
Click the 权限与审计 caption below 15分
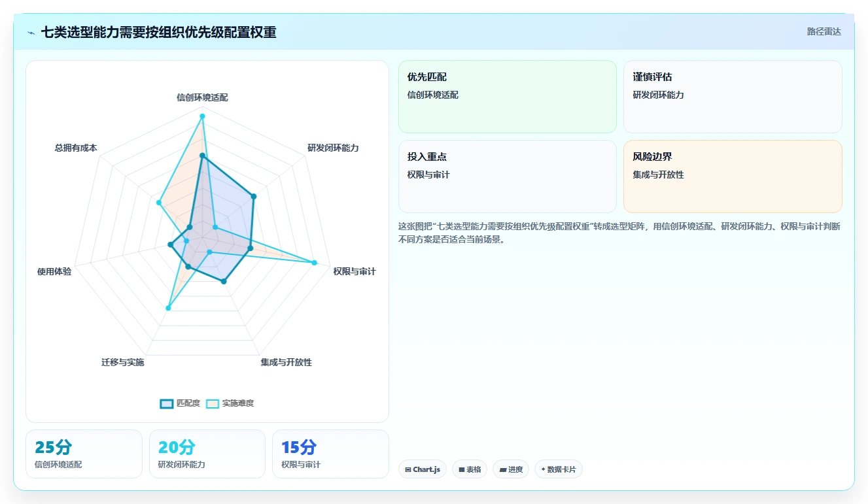301,465
